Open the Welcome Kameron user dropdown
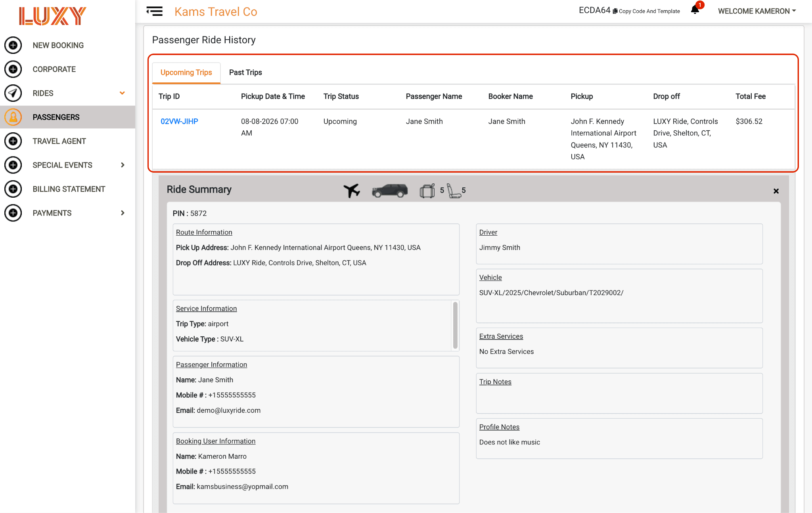Screen dimensions: 812x513 coord(757,11)
